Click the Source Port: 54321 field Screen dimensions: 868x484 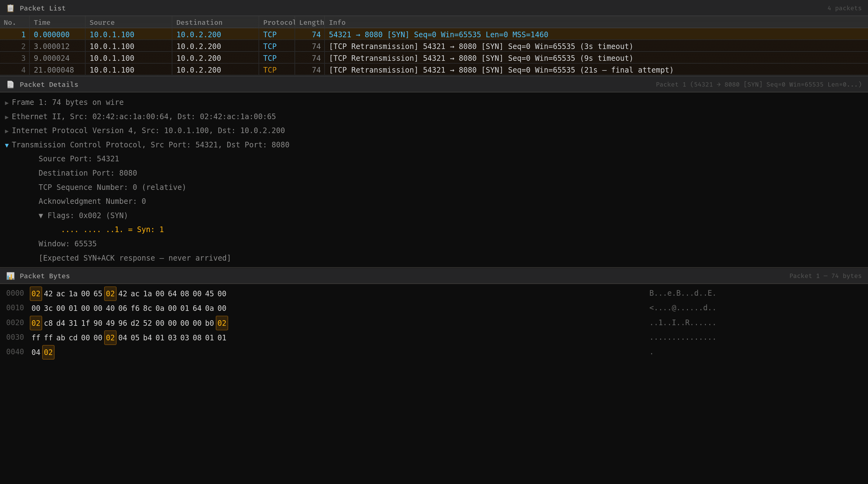tap(78, 159)
